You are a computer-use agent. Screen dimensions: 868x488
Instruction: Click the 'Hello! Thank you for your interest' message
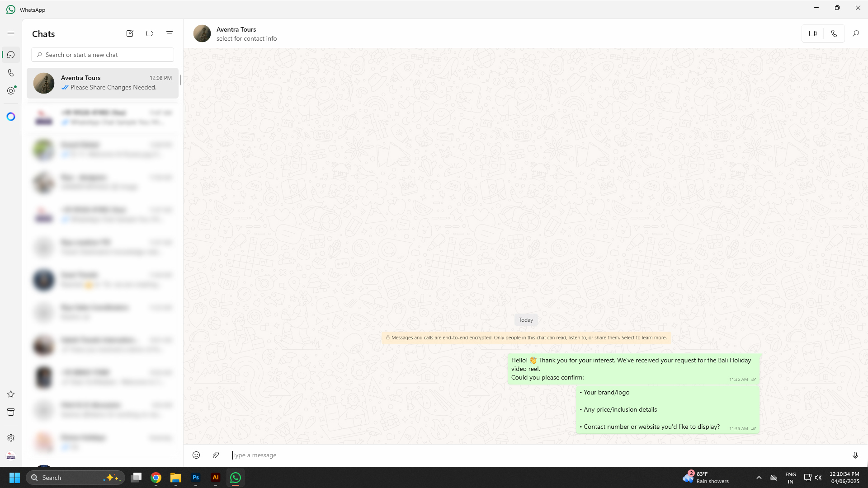coord(633,369)
